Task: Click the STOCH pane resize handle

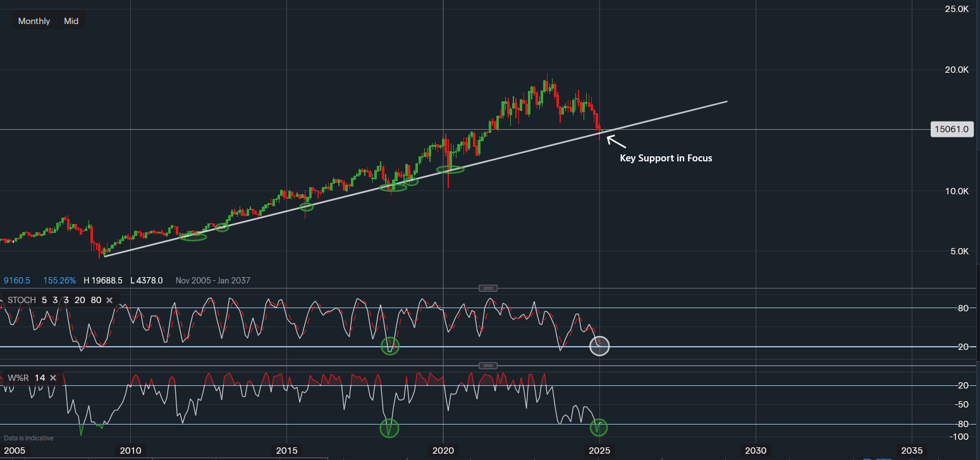Action: click(x=487, y=288)
